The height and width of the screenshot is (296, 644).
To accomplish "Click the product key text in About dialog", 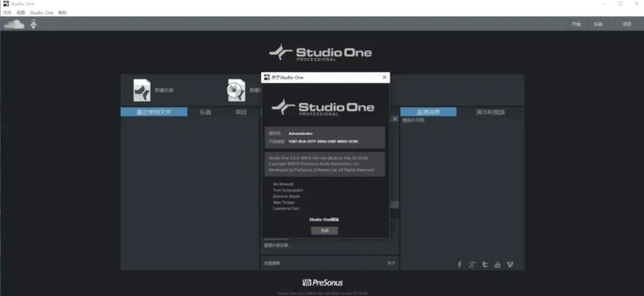I will point(324,142).
